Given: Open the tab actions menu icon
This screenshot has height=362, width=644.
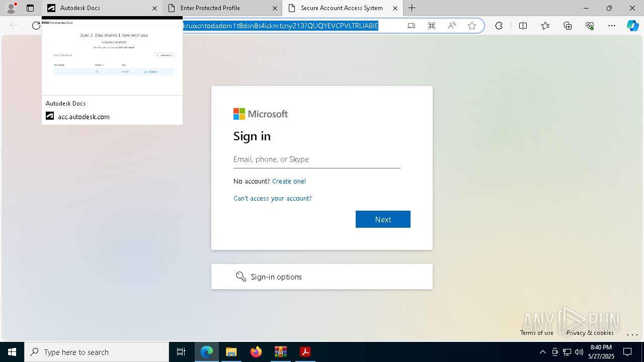Looking at the screenshot, I should tap(30, 8).
